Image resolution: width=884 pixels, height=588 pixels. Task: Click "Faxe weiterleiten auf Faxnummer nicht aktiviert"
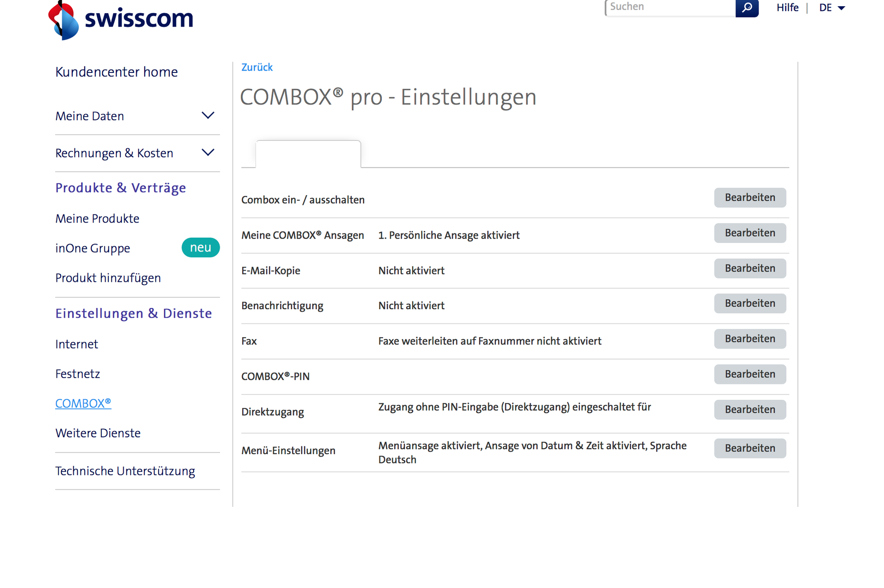point(490,341)
